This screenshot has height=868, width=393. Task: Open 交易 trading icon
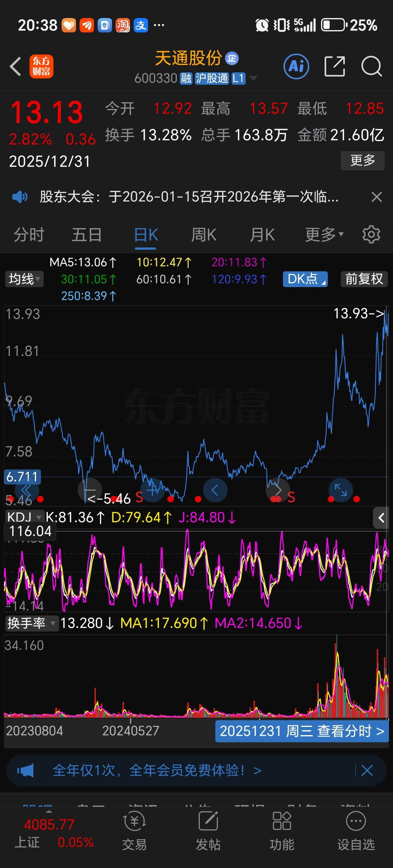click(x=135, y=831)
